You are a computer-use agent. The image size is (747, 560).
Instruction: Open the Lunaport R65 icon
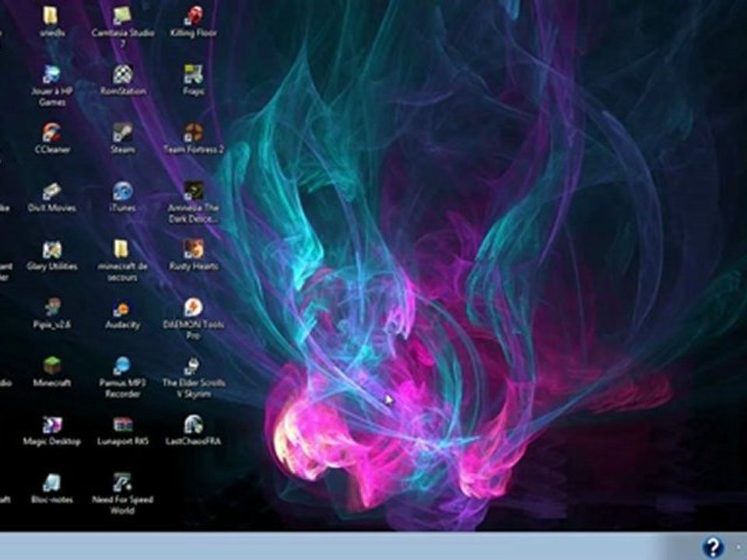pos(122,425)
